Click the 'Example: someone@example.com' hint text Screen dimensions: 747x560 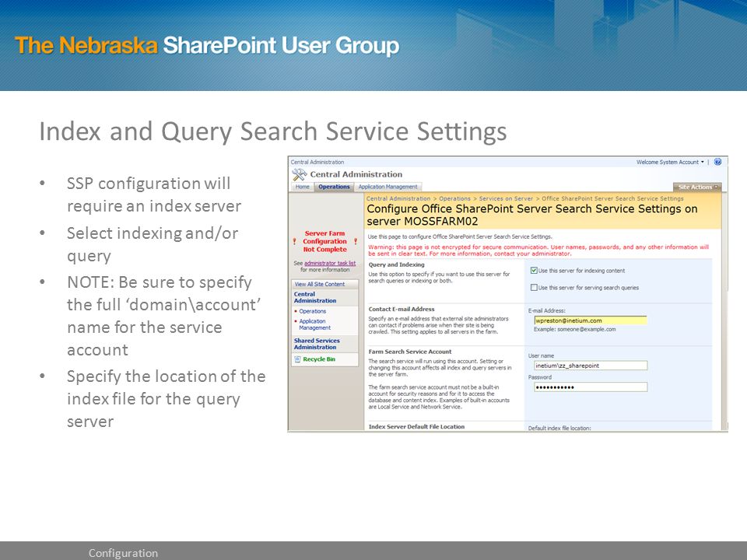click(574, 329)
